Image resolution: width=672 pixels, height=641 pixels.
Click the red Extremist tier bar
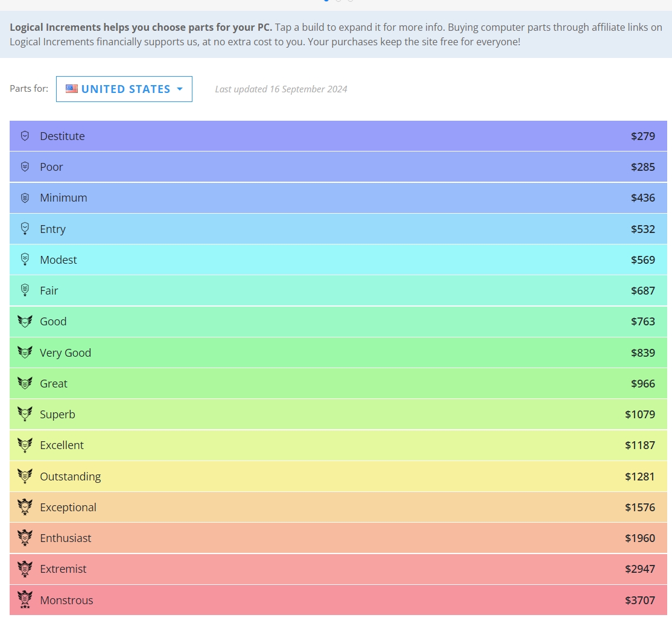point(338,569)
